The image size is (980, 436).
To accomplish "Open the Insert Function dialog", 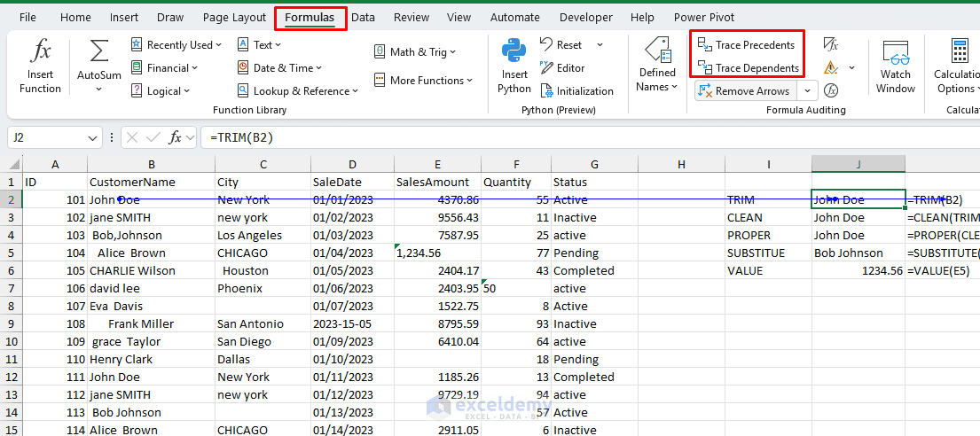I will [40, 66].
